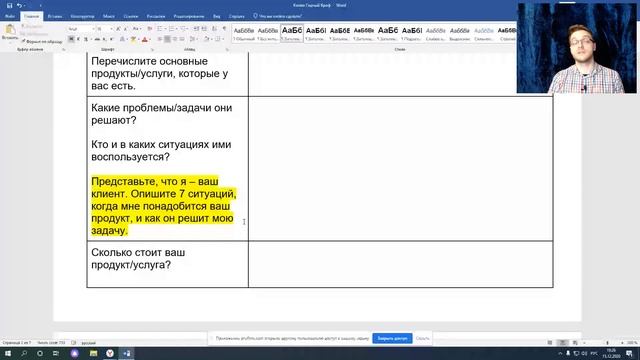Switch to the Ссылки ribbon tab
The image size is (640, 360).
[131, 16]
